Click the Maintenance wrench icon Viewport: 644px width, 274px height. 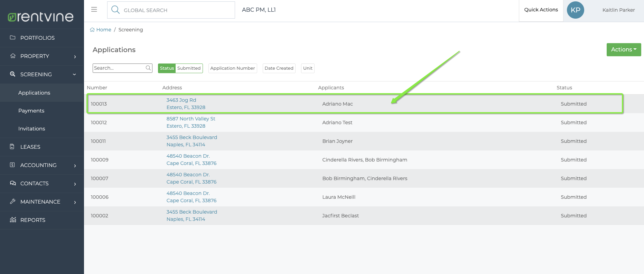click(x=13, y=202)
